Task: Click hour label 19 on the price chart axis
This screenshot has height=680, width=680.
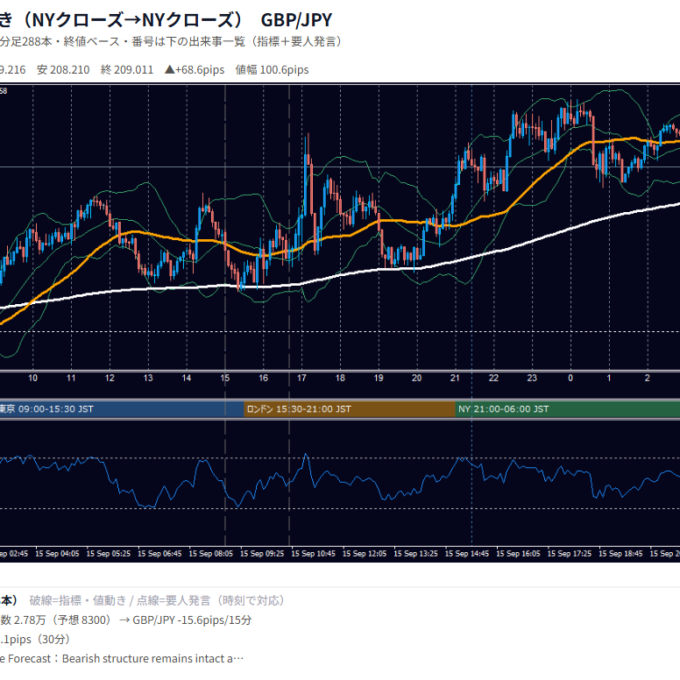Action: (x=379, y=378)
